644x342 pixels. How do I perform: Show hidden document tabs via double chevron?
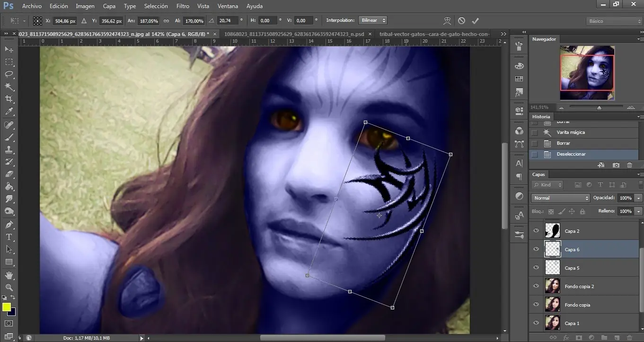click(503, 34)
